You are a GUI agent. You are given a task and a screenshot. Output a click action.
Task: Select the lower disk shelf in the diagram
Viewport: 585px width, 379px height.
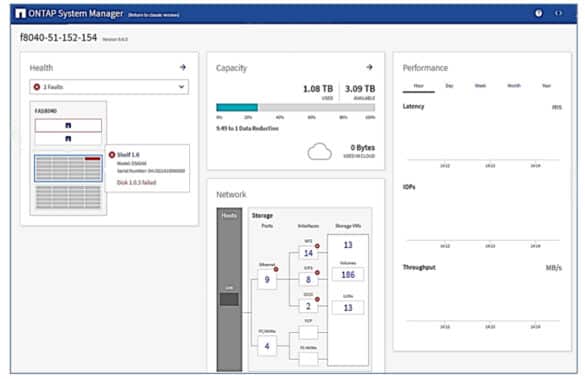point(68,197)
